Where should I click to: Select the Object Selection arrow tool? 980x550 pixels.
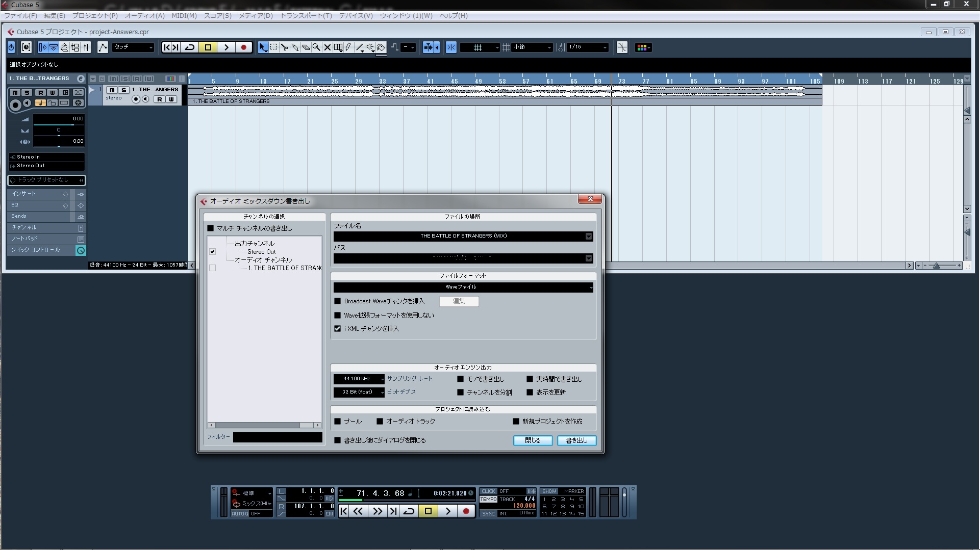pyautogui.click(x=263, y=47)
